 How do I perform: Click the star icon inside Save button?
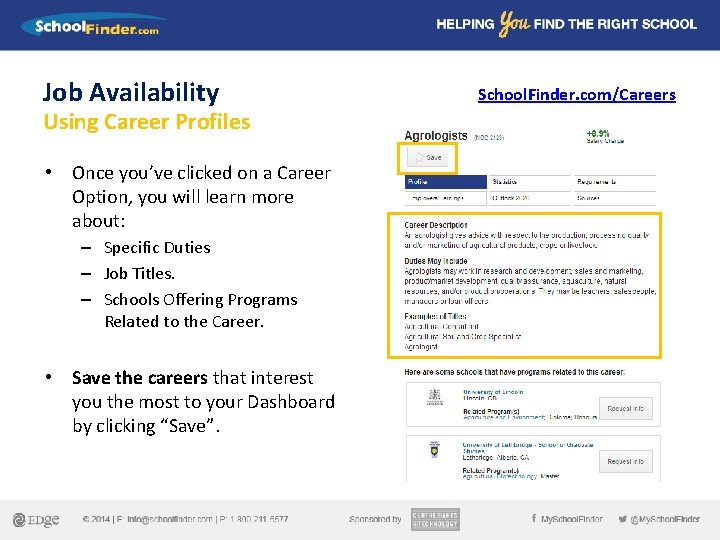pyautogui.click(x=419, y=158)
